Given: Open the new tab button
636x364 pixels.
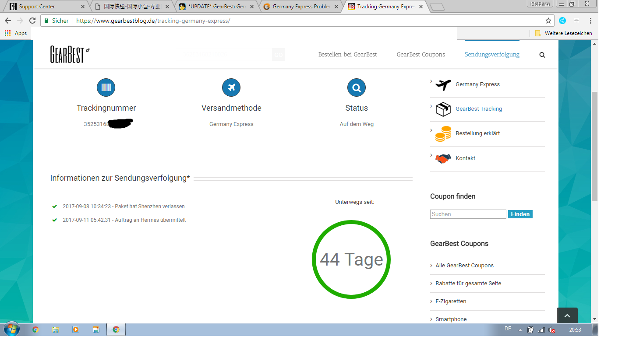Looking at the screenshot, I should coord(437,7).
